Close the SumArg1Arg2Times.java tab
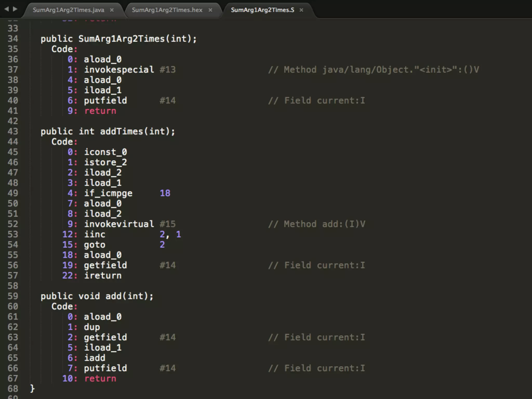 [x=112, y=10]
